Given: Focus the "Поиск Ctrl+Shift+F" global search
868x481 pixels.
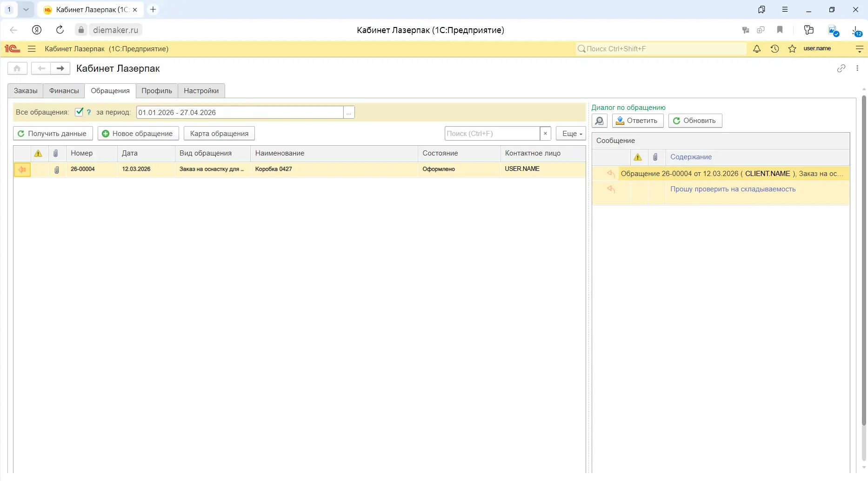Looking at the screenshot, I should 661,49.
